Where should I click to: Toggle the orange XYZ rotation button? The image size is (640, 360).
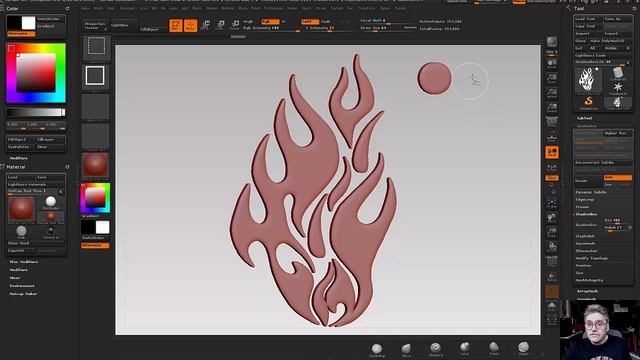pos(552,178)
